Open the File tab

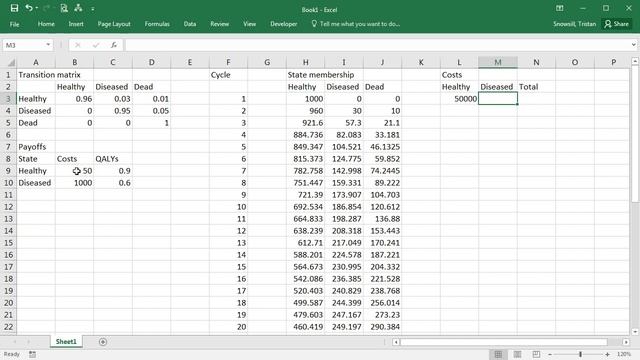click(14, 24)
